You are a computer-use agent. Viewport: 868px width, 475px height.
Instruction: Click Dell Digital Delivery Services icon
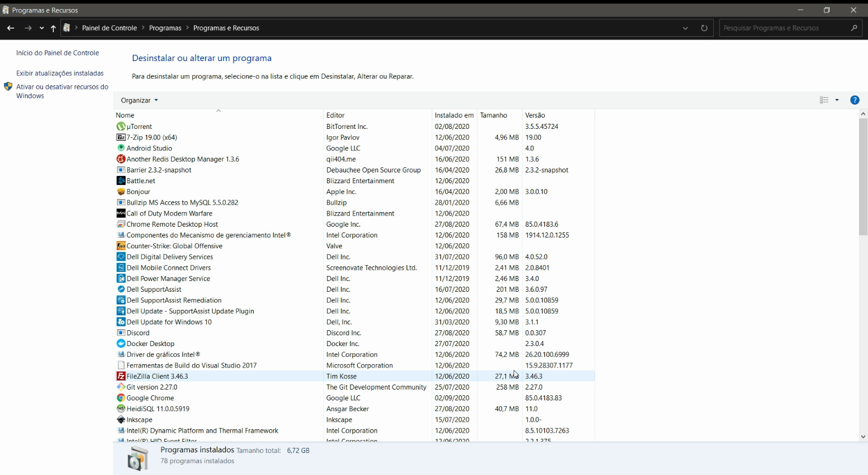[120, 257]
